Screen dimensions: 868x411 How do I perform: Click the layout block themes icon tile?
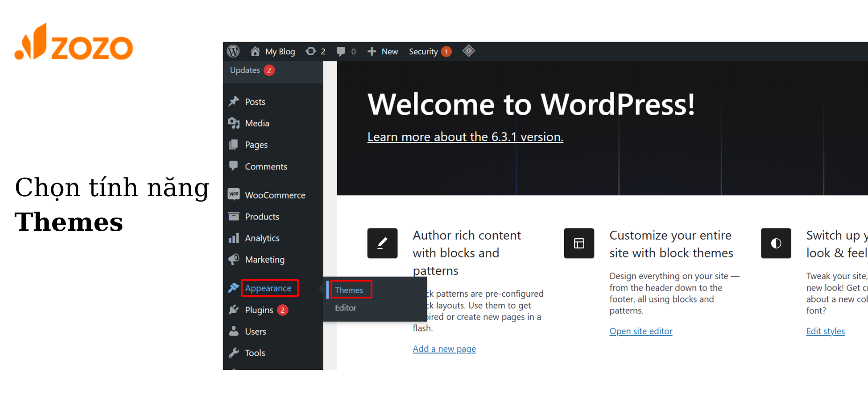click(579, 243)
